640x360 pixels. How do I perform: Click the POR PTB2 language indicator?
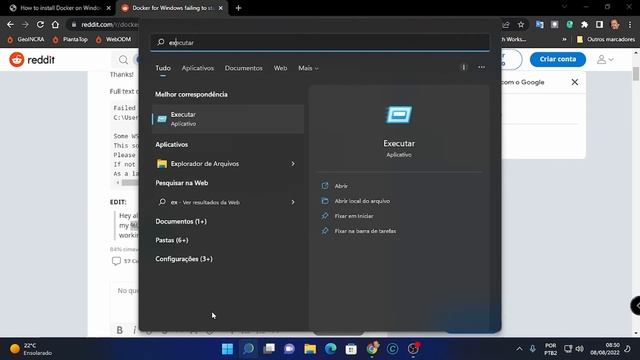550,349
